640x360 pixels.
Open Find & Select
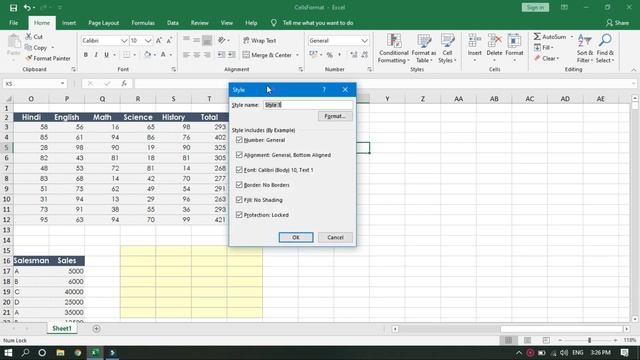605,49
